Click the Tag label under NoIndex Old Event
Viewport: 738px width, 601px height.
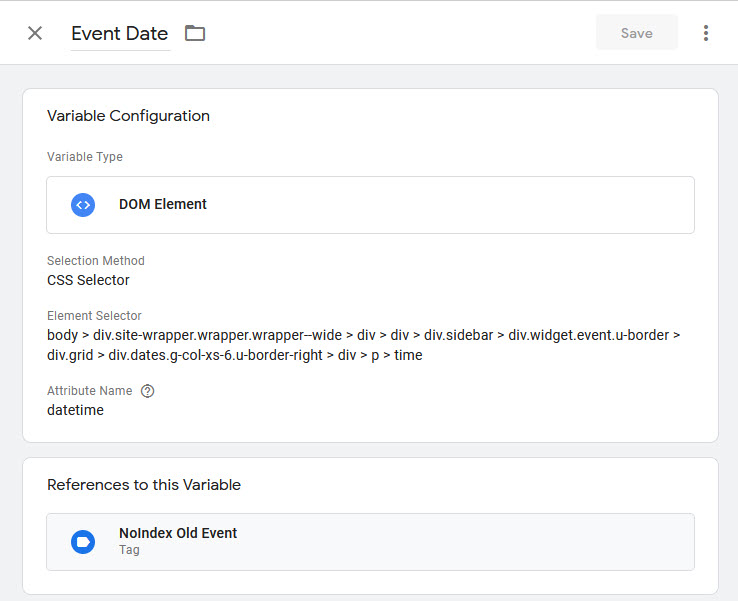129,550
